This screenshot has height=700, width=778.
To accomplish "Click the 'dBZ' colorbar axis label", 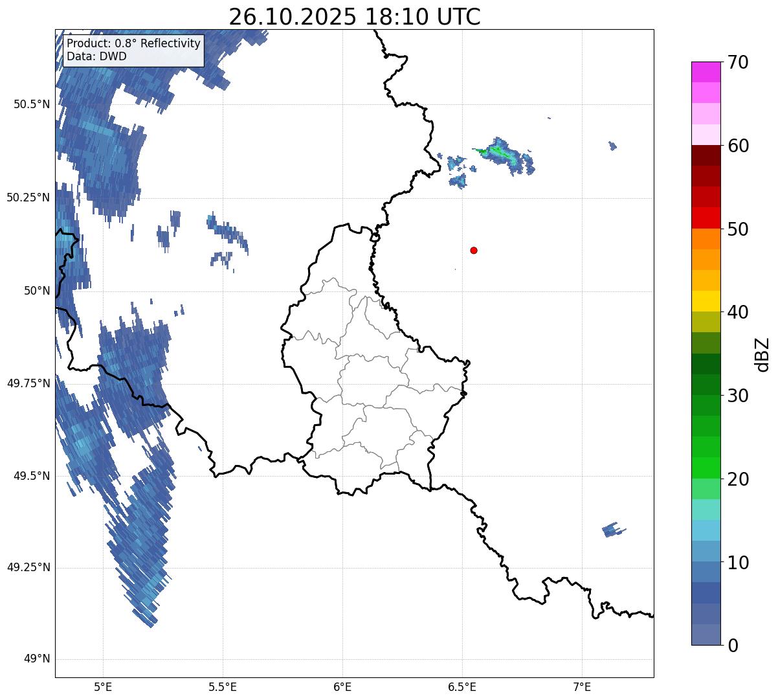I will pos(762,354).
